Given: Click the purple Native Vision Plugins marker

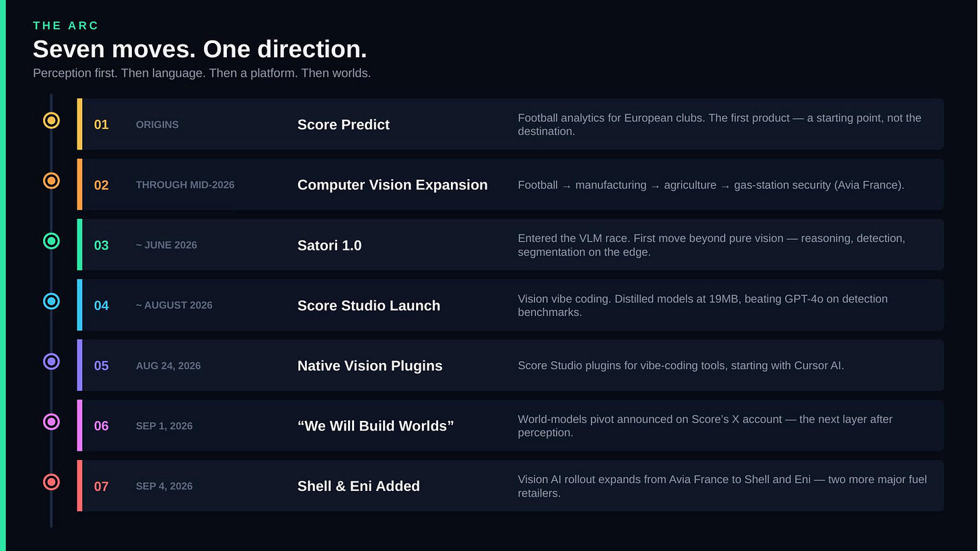Looking at the screenshot, I should (51, 362).
